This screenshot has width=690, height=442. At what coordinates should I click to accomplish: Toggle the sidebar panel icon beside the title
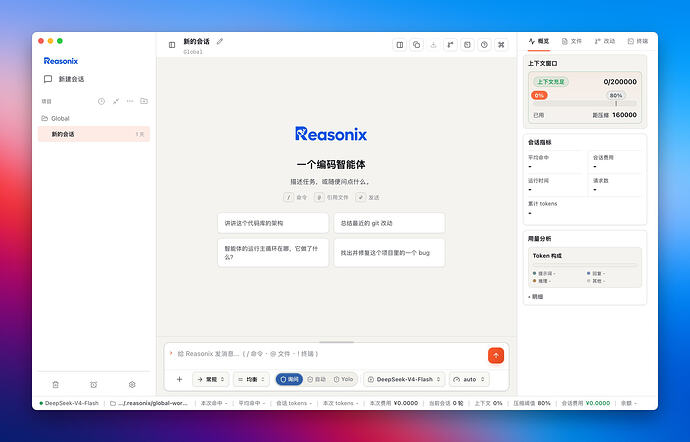click(172, 45)
